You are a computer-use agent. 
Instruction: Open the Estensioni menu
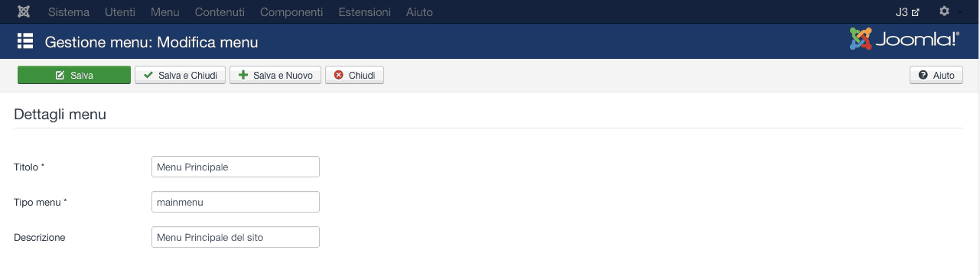pos(364,12)
